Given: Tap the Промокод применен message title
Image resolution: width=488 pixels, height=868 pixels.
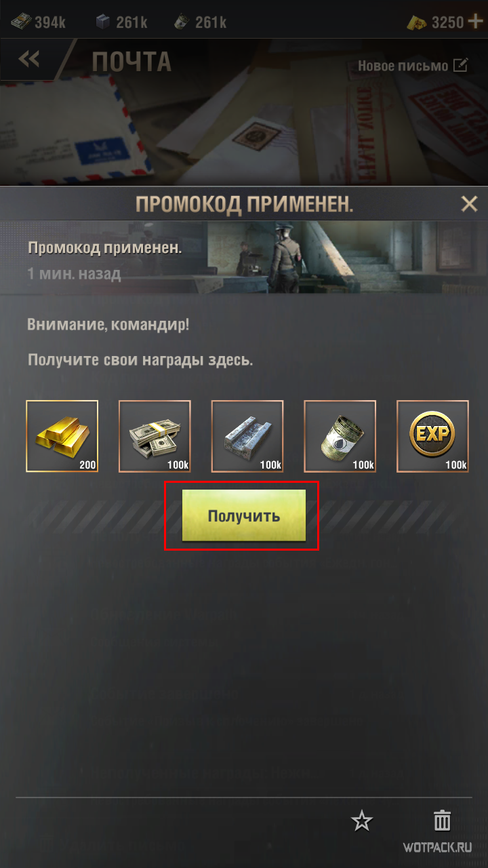Looking at the screenshot, I should [105, 247].
